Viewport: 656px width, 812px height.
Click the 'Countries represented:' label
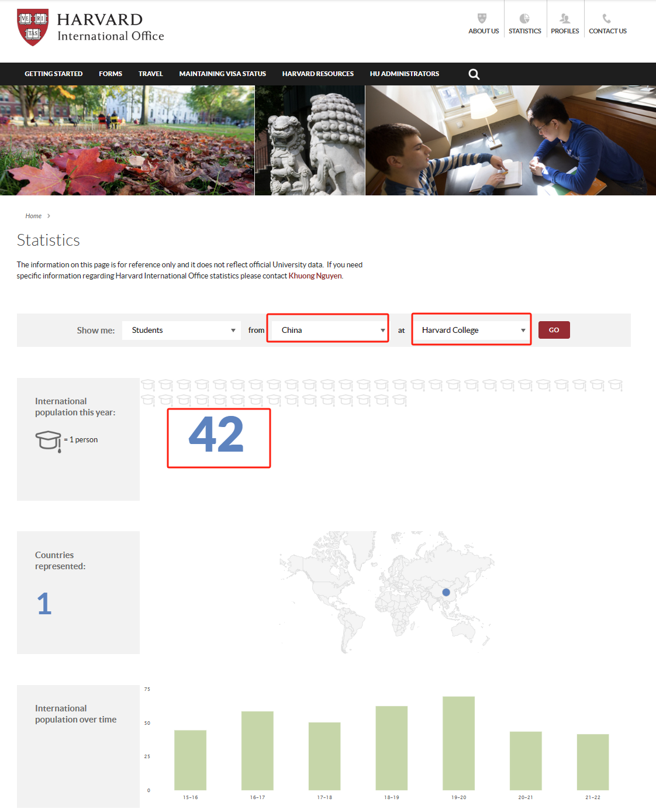point(60,560)
